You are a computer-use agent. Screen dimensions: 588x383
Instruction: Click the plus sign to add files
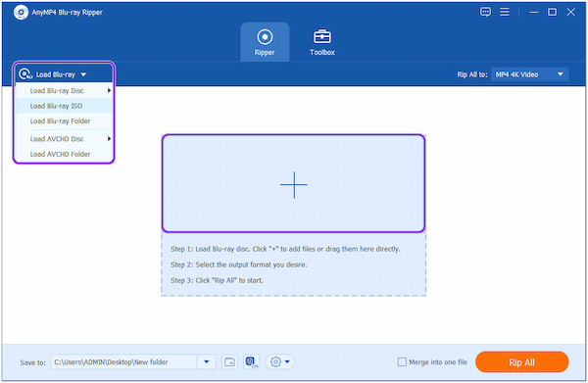tap(294, 184)
